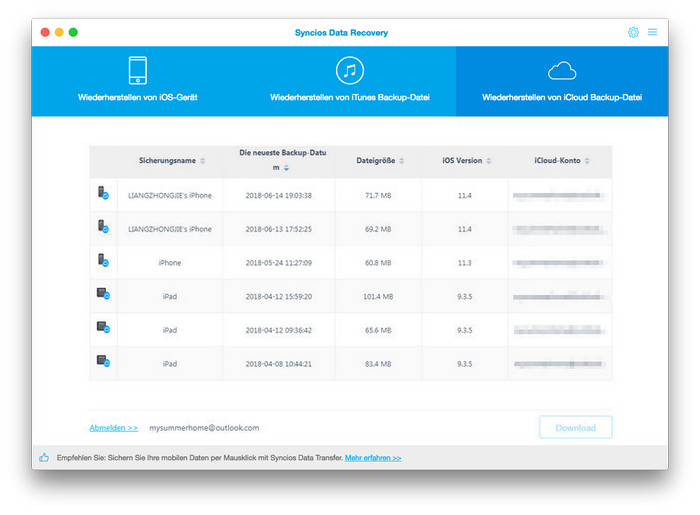Click iPad device icon of the 2018-04-12 15:59:20 backup
The image size is (700, 515).
[x=104, y=294]
